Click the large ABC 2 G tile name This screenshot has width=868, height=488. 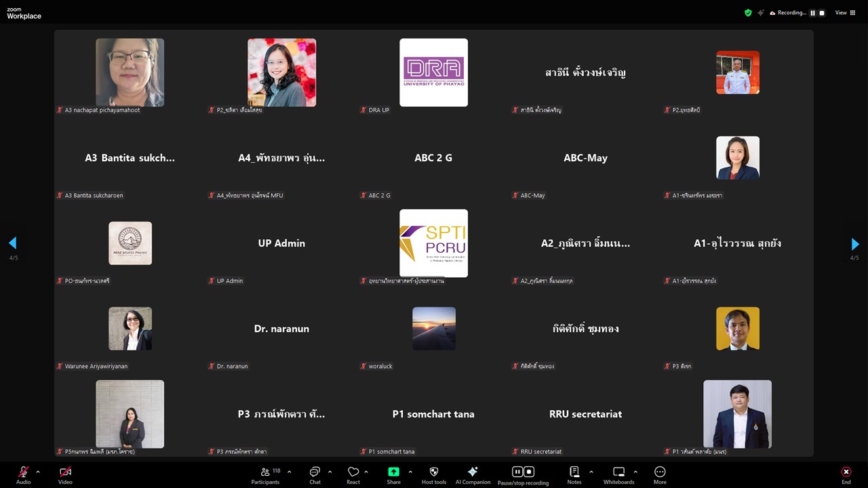point(433,158)
